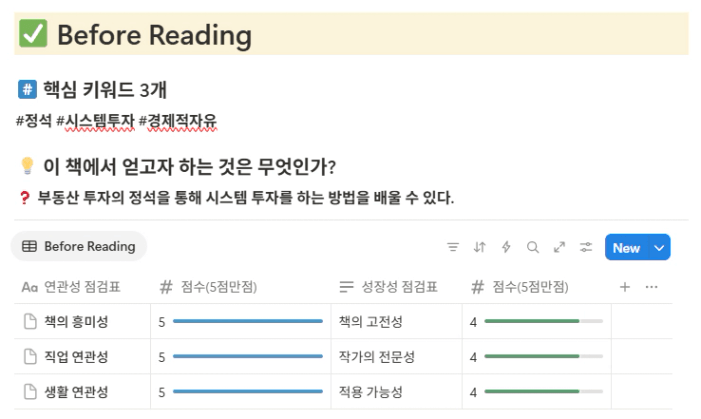This screenshot has height=419, width=701.
Task: Open database as full page with expand icon
Action: click(x=559, y=247)
